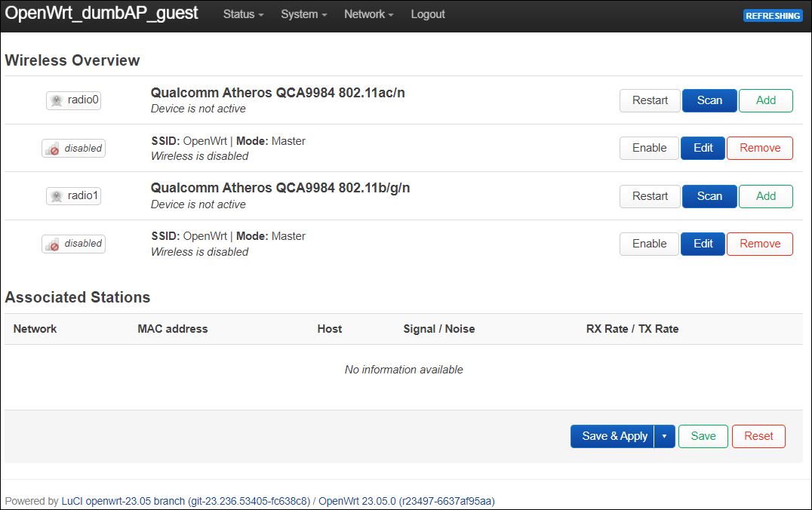This screenshot has height=510, width=812.
Task: Open the System dropdown menu
Action: (304, 14)
